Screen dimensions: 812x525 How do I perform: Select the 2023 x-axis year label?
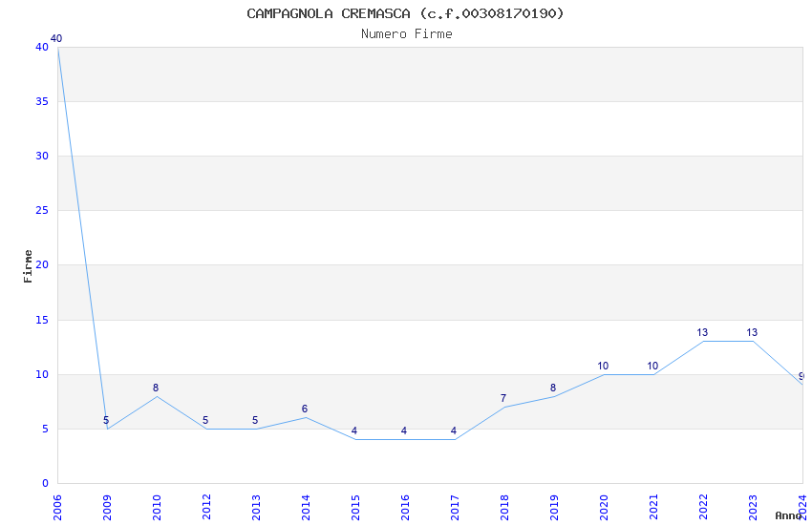pyautogui.click(x=754, y=508)
